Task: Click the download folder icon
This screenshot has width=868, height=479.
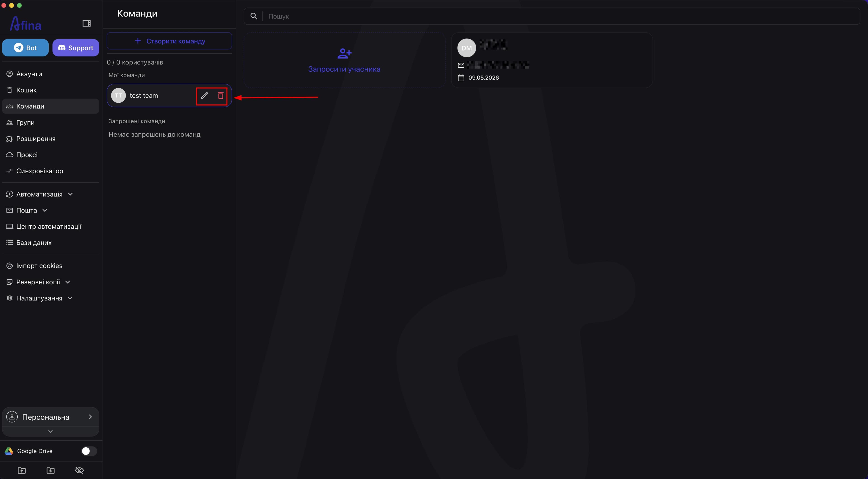Action: coord(51,471)
